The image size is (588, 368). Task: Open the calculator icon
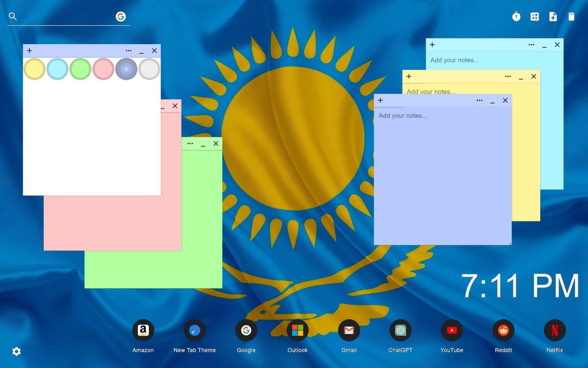(x=535, y=17)
